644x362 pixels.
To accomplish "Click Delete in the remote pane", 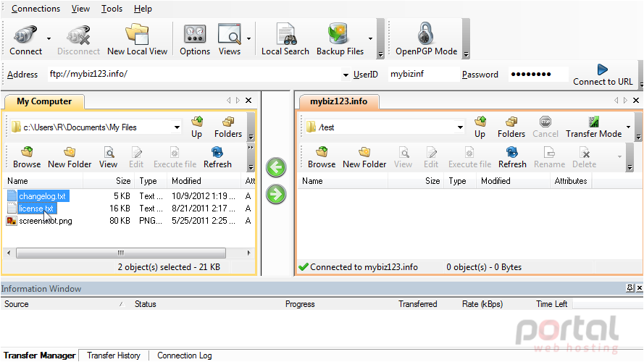I will tap(585, 158).
